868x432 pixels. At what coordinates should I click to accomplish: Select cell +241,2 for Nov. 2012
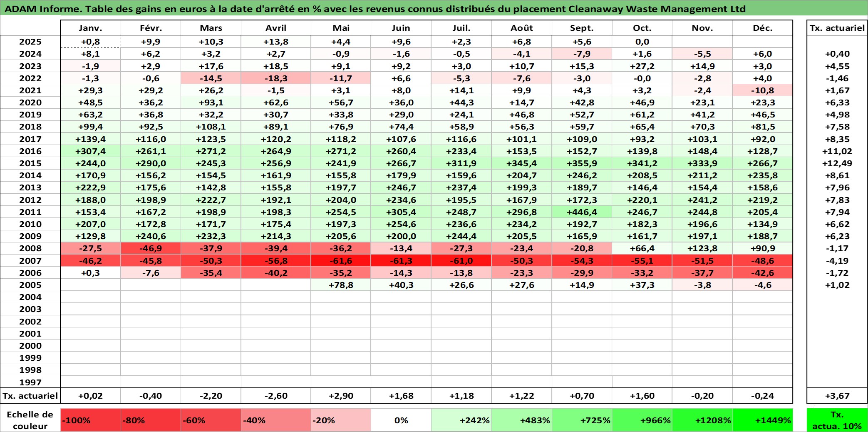702,200
